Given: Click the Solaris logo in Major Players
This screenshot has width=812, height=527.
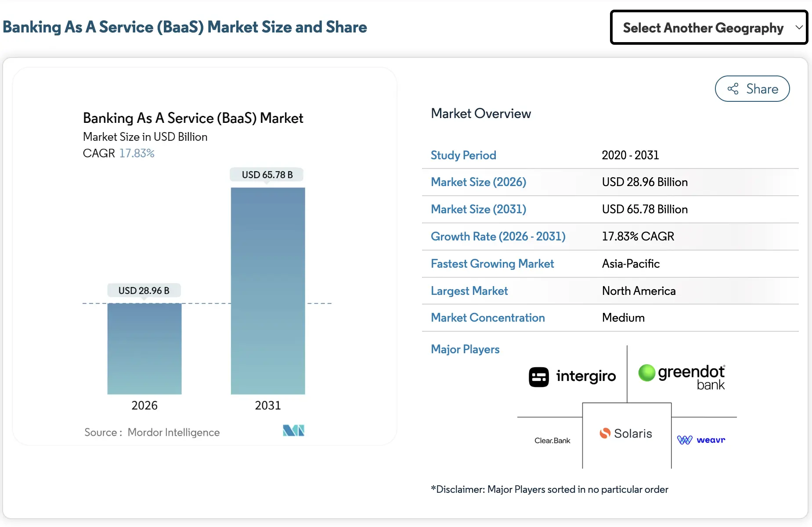Looking at the screenshot, I should point(627,434).
